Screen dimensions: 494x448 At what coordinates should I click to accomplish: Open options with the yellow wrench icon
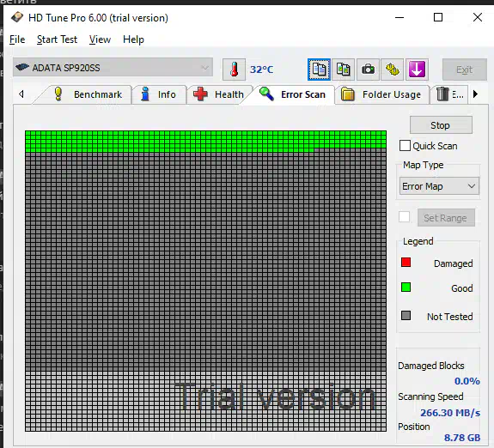[393, 70]
